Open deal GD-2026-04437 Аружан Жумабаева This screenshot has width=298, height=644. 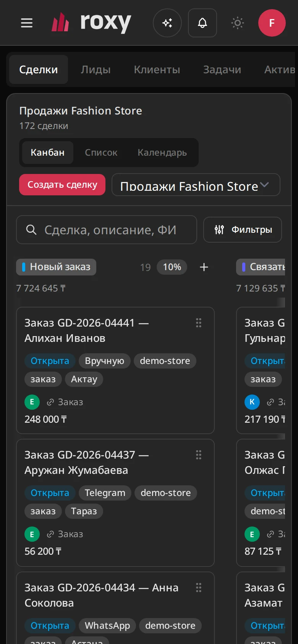(x=87, y=462)
